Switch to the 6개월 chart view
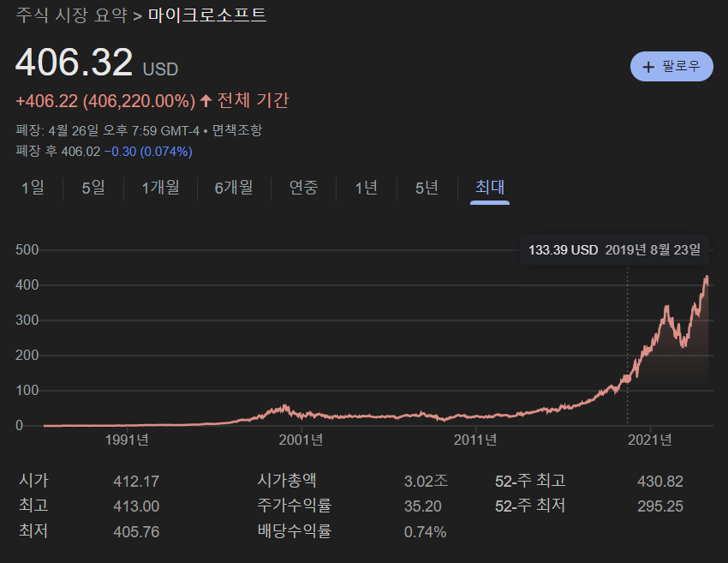The height and width of the screenshot is (563, 728). (x=233, y=188)
